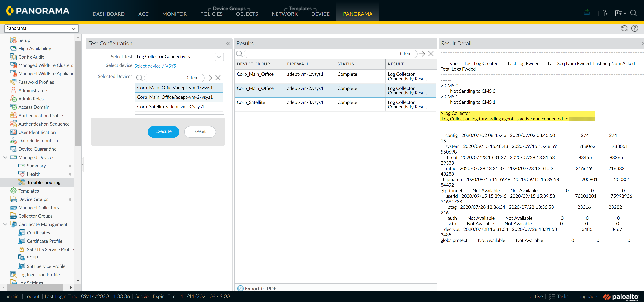
Task: Click the Execute button
Action: coord(163,132)
